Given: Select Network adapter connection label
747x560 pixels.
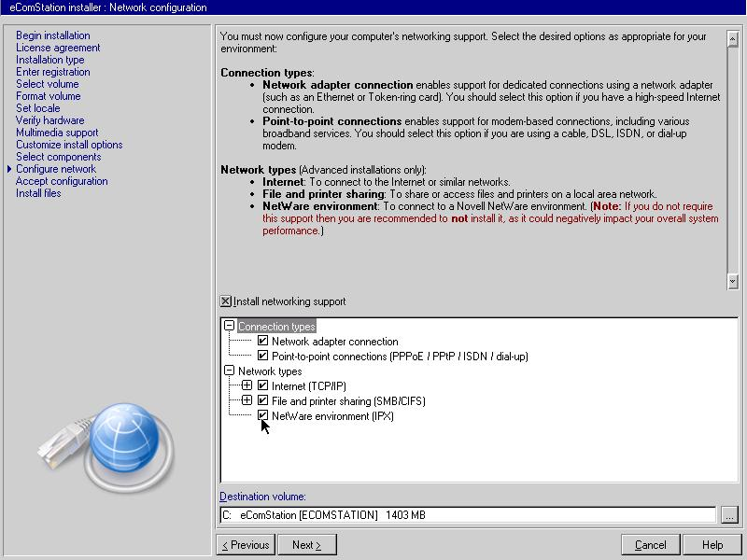Looking at the screenshot, I should pyautogui.click(x=335, y=342).
